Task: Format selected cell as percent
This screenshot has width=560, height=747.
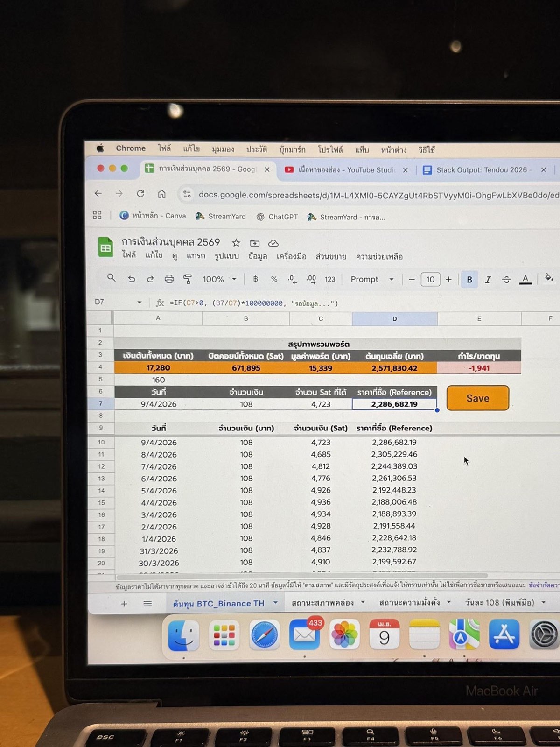Action: (274, 279)
